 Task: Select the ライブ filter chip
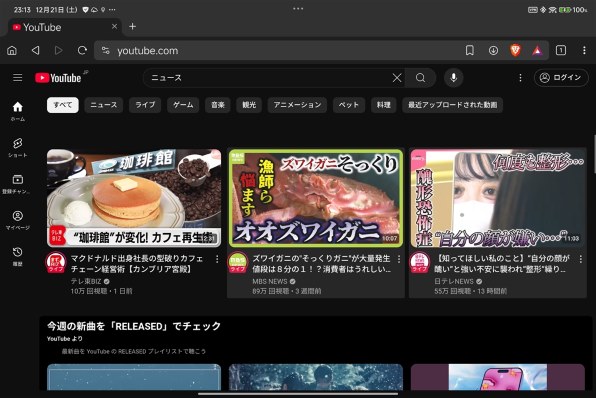(145, 105)
